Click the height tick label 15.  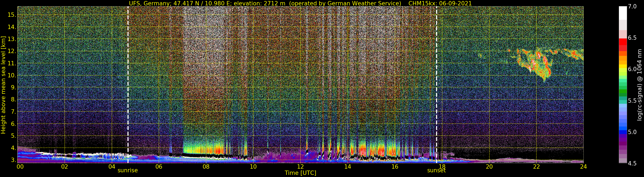coord(12,15)
